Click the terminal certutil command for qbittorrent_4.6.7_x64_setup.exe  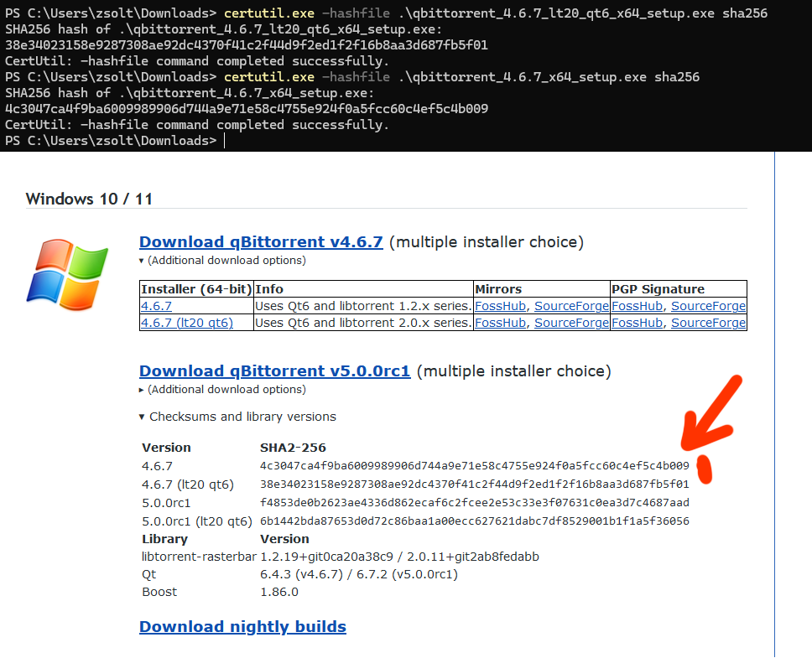(462, 77)
